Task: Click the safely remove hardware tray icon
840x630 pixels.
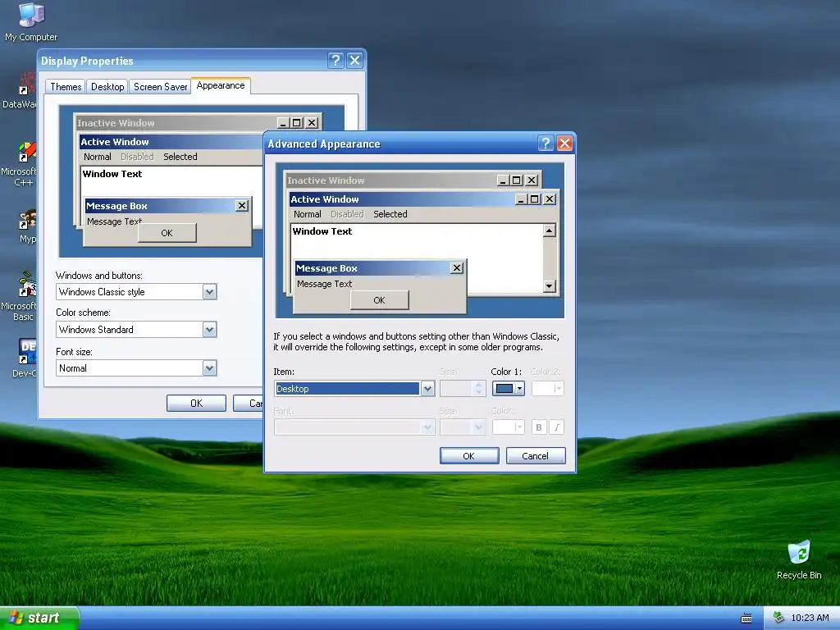Action: click(778, 619)
